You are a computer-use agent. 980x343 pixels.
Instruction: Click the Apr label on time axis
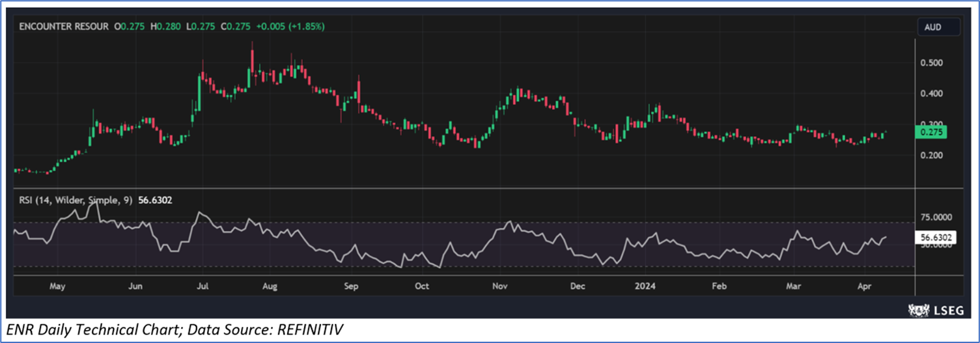pyautogui.click(x=865, y=286)
